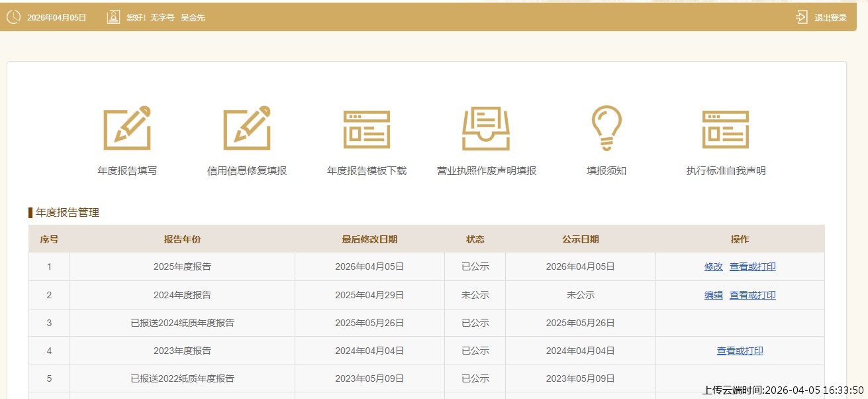Open the 年度报告填写 pencil icon
Image resolution: width=868 pixels, height=399 pixels.
(127, 127)
